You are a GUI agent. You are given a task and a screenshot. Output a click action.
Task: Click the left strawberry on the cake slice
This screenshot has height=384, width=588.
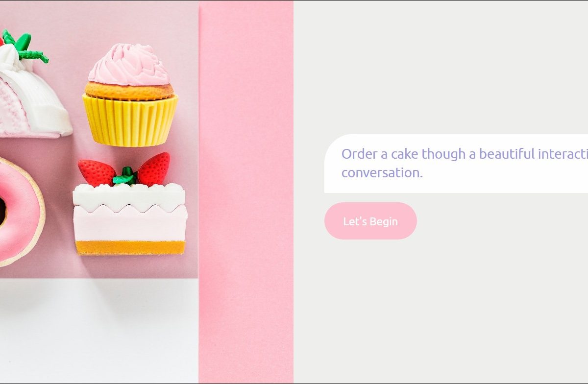(96, 172)
